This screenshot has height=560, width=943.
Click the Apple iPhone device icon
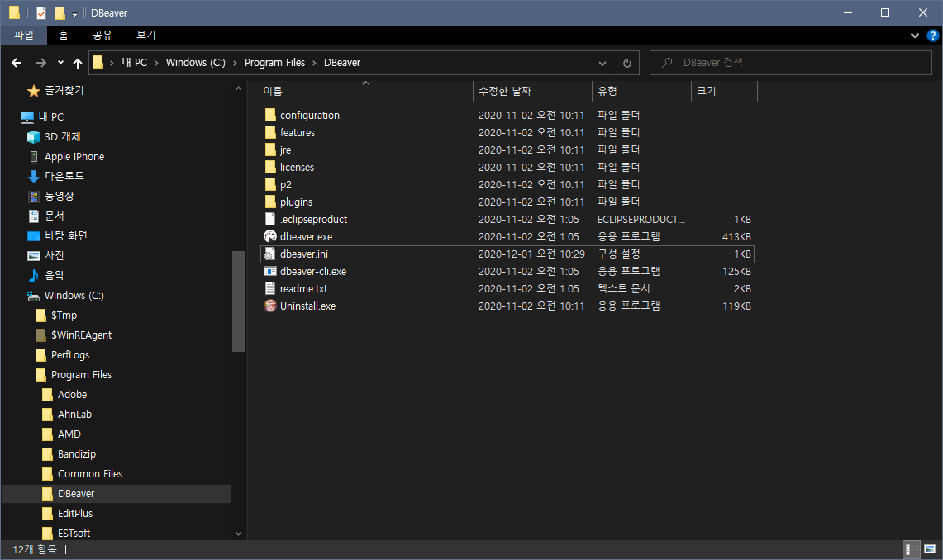click(x=34, y=157)
